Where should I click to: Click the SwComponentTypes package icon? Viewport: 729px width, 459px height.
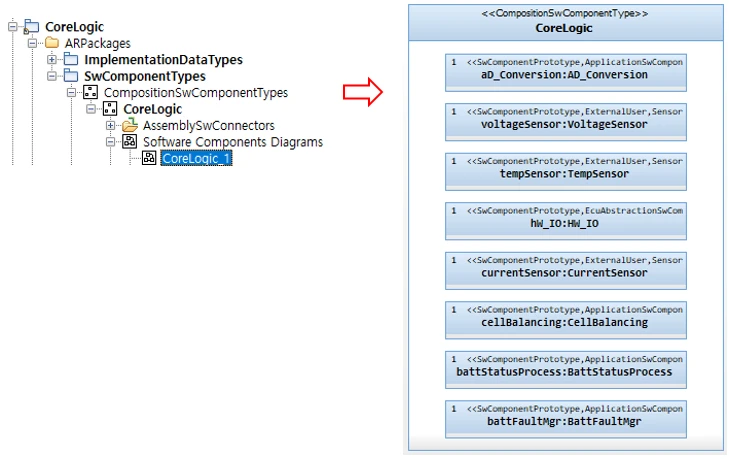click(x=71, y=76)
